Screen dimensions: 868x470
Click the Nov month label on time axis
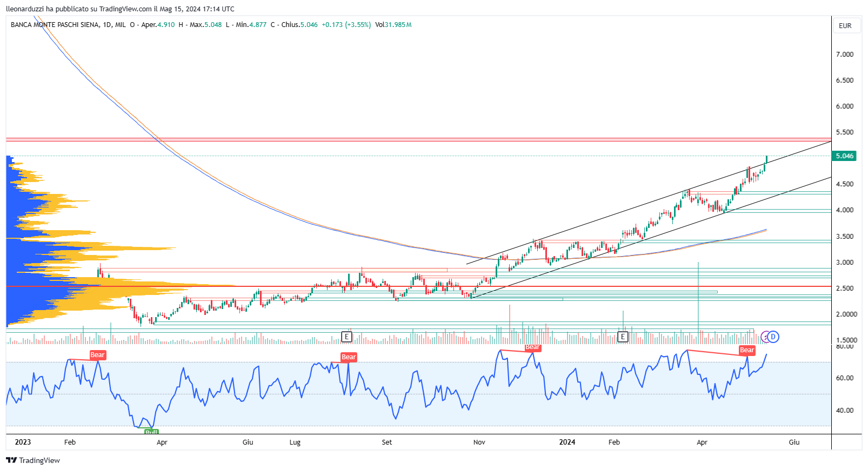point(479,442)
